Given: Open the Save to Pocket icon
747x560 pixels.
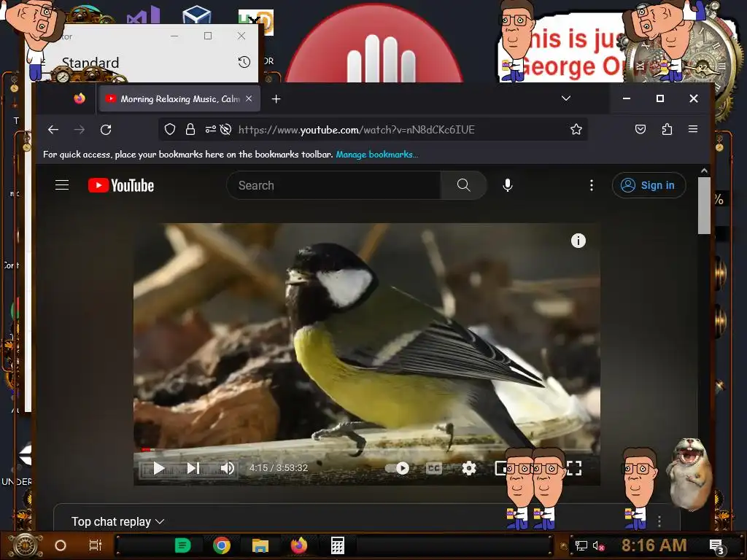Looking at the screenshot, I should (640, 129).
